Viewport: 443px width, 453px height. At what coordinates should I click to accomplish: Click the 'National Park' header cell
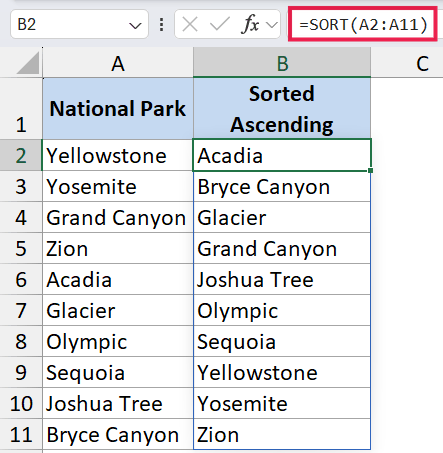pyautogui.click(x=118, y=108)
